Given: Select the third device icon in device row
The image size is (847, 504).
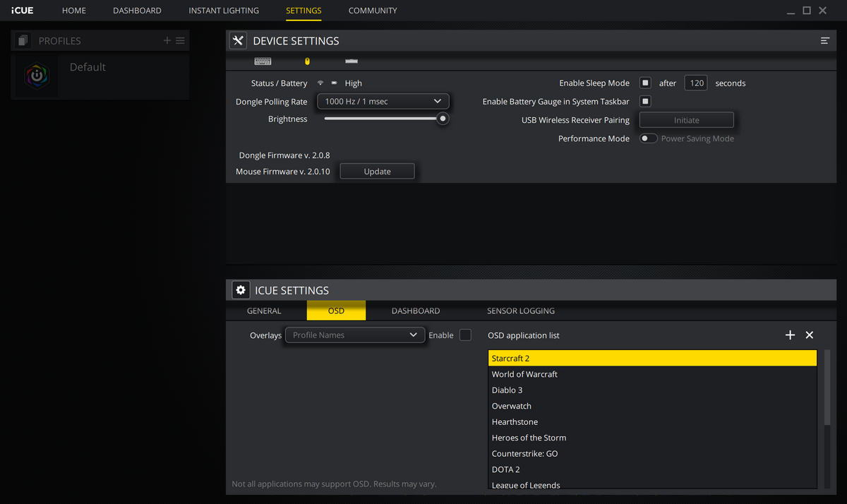Looking at the screenshot, I should (351, 61).
